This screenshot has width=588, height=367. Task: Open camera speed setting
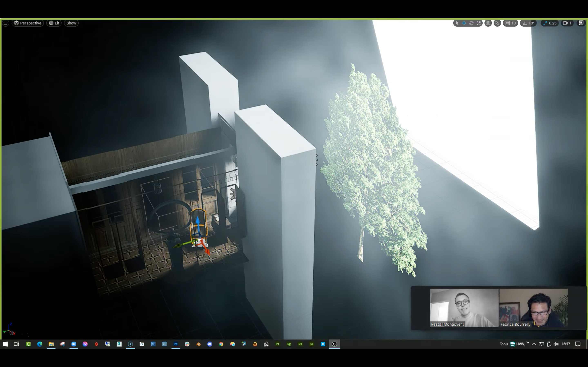567,23
